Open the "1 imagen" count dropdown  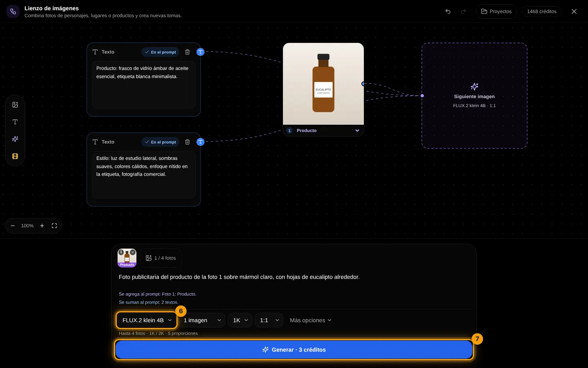[x=202, y=320]
